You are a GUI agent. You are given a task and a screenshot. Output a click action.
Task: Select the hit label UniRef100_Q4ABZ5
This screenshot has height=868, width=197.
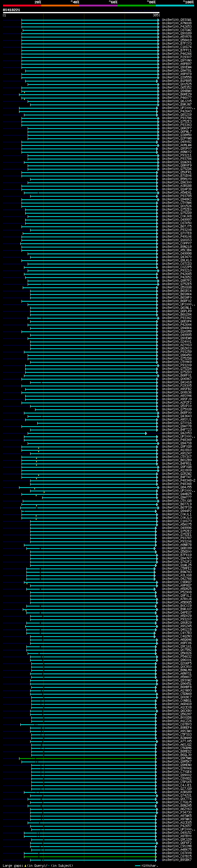pos(177,494)
